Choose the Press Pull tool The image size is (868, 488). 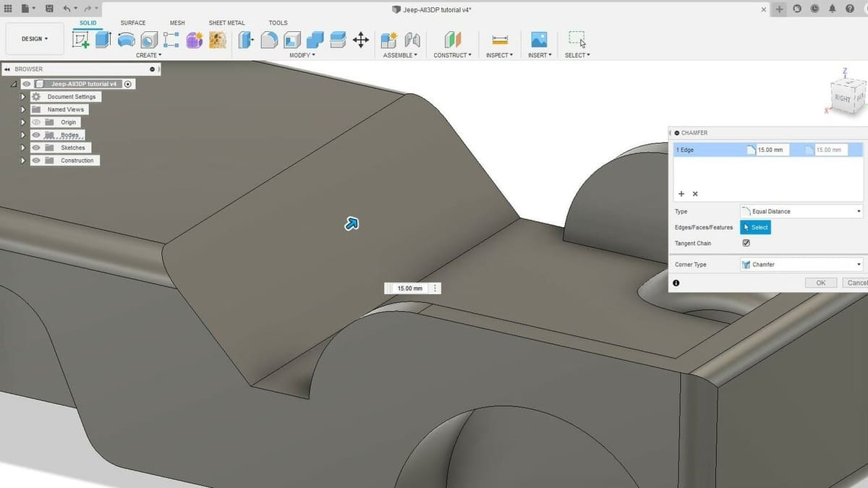pos(247,40)
